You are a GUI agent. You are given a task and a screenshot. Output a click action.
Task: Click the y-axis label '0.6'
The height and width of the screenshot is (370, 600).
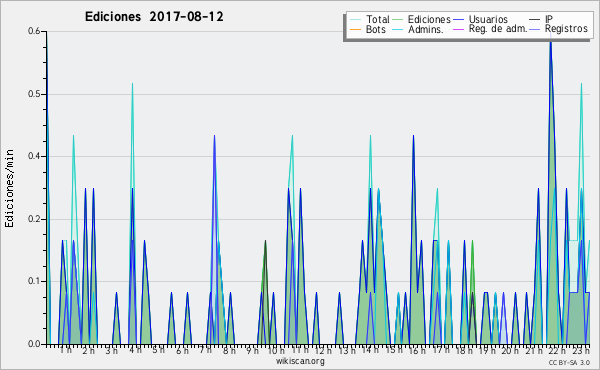[x=34, y=31]
